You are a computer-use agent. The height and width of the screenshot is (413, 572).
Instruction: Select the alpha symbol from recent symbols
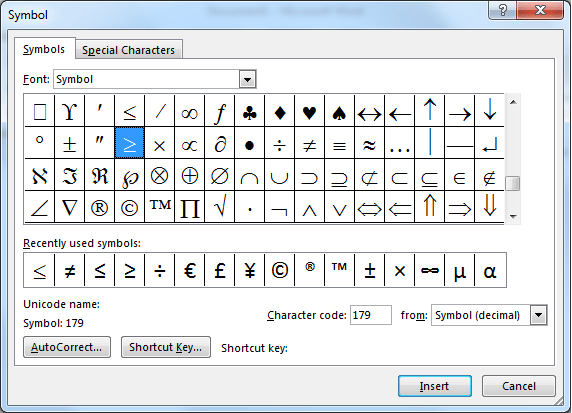pyautogui.click(x=490, y=270)
